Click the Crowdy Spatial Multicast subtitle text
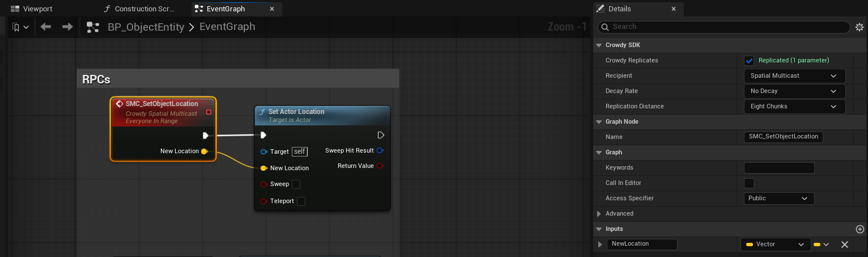868x257 pixels. tap(161, 114)
